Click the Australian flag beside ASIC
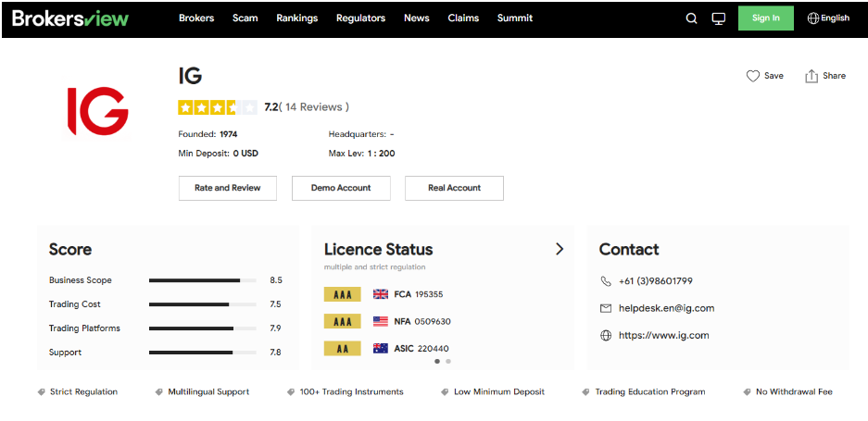 (381, 349)
